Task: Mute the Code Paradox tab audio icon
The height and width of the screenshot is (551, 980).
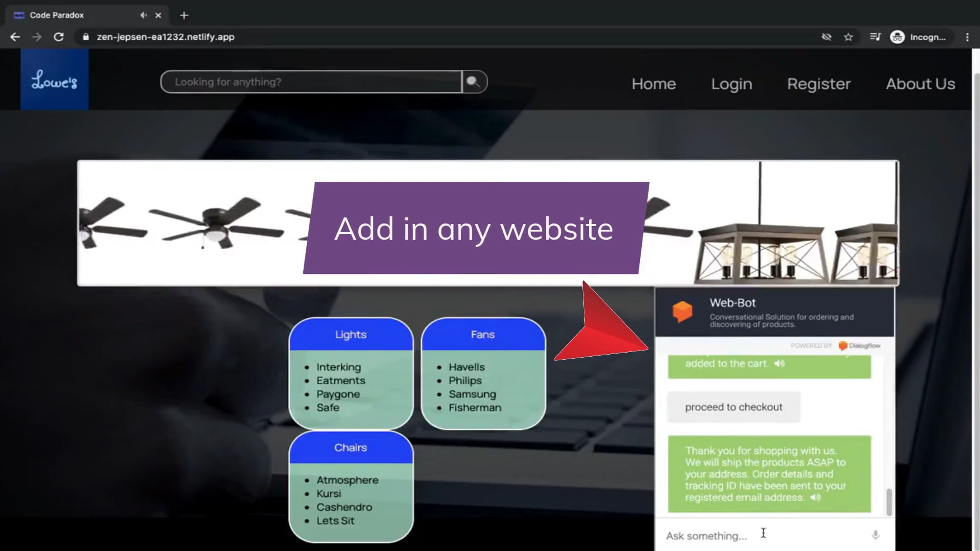Action: click(143, 15)
